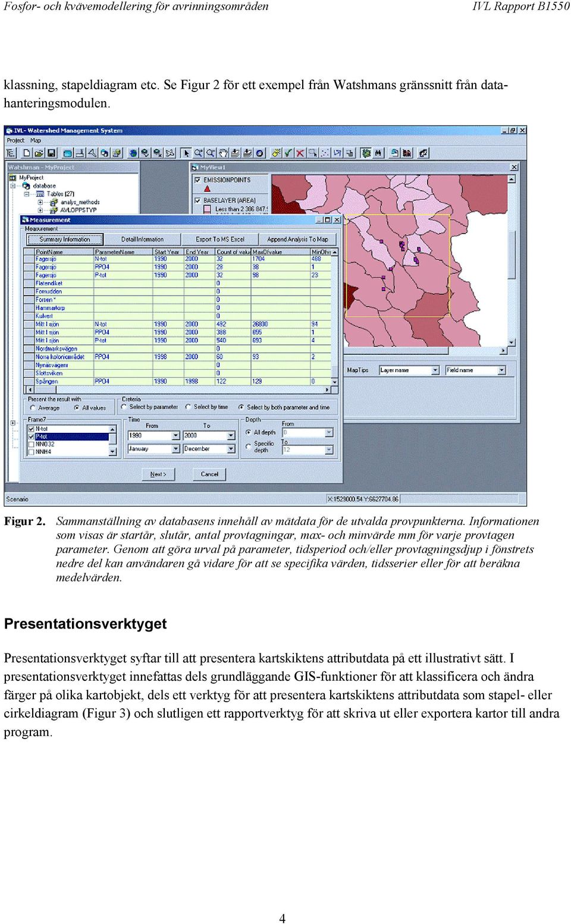Click Export To MS Excel
Viewport: 571px width, 924px height.
point(220,239)
